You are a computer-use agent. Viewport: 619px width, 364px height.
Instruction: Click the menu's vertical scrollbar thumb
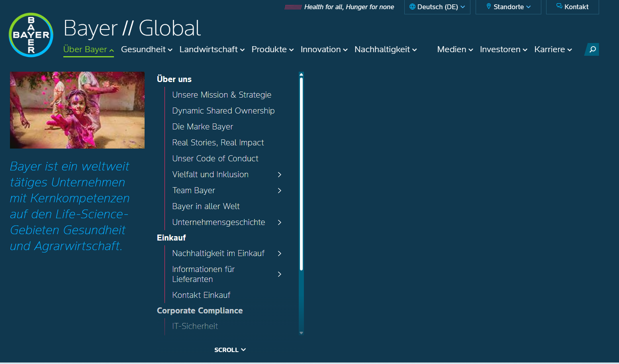pyautogui.click(x=302, y=174)
